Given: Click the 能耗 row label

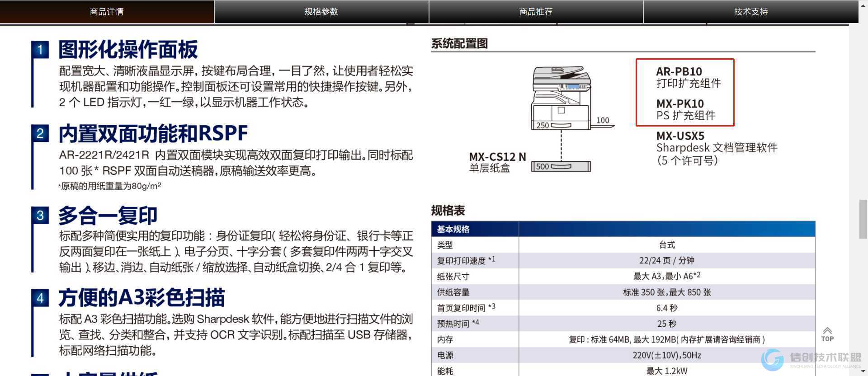Looking at the screenshot, I should (445, 371).
